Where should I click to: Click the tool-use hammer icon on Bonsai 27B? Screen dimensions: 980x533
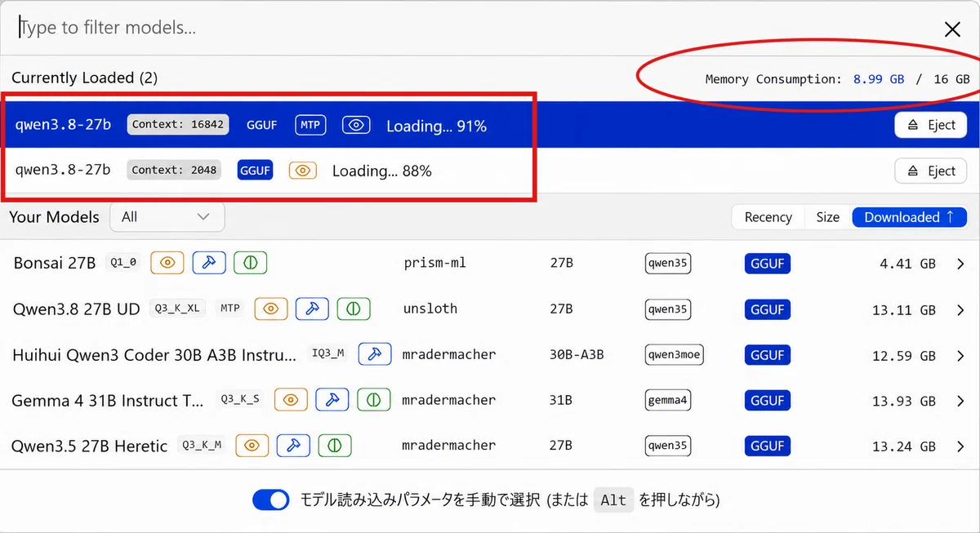209,263
